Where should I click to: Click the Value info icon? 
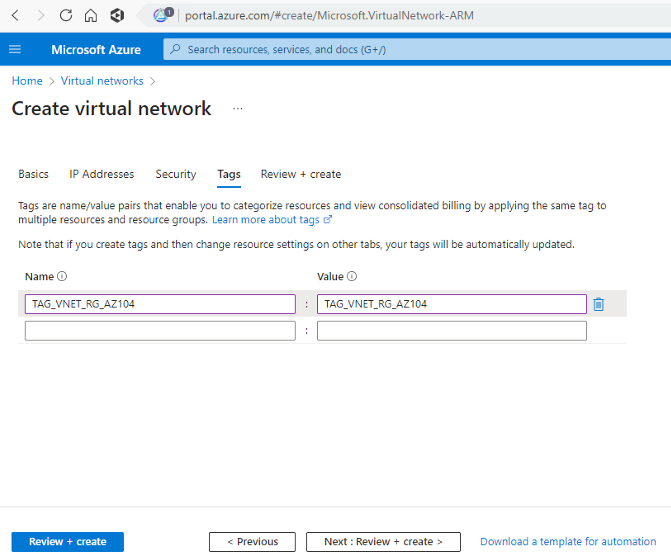click(352, 276)
